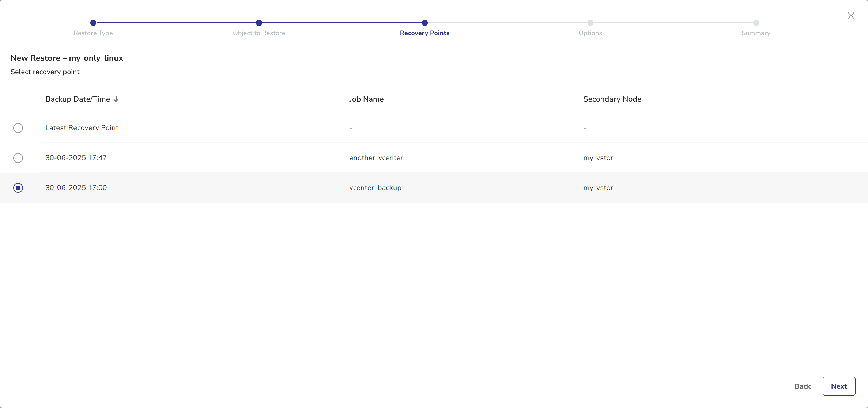Click the Backup Date/Time sort arrow
The height and width of the screenshot is (408, 868).
coord(116,99)
